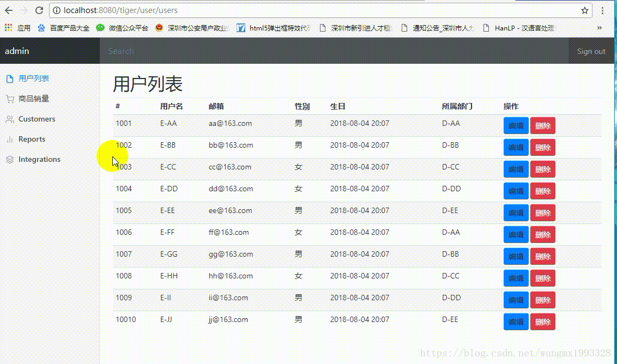Bookmark this page with the star icon

point(585,10)
